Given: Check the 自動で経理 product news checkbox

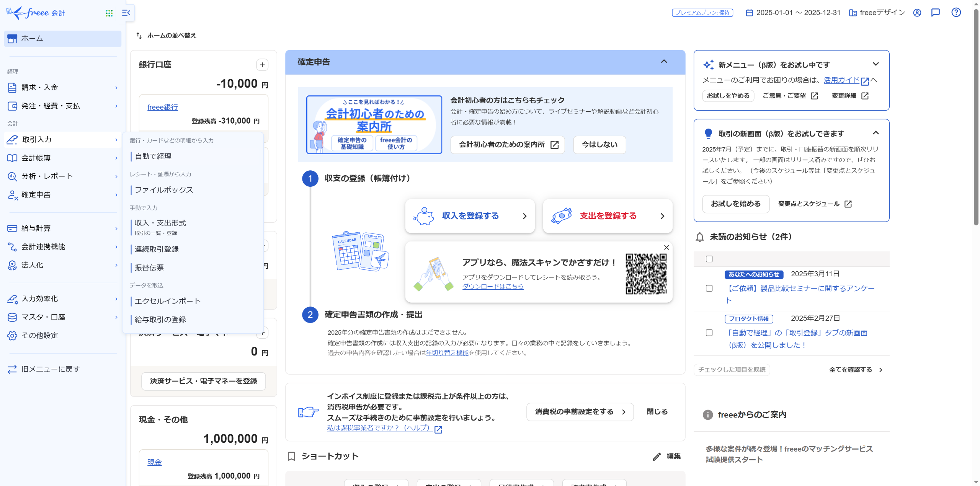Looking at the screenshot, I should point(709,333).
